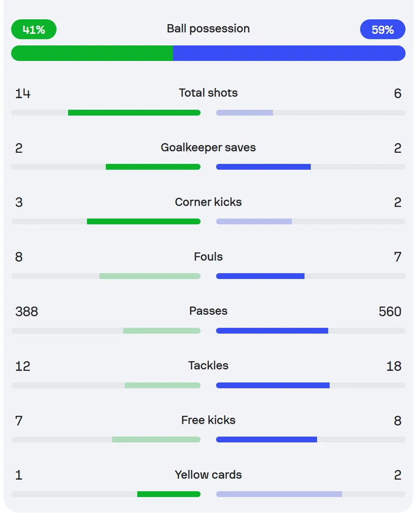Click the blue Fouls bar

(261, 277)
